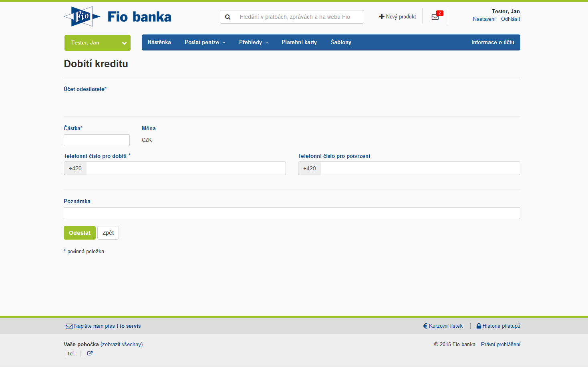Image resolution: width=588 pixels, height=367 pixels.
Task: Expand the Tester, Jan account dropdown
Action: coord(97,43)
